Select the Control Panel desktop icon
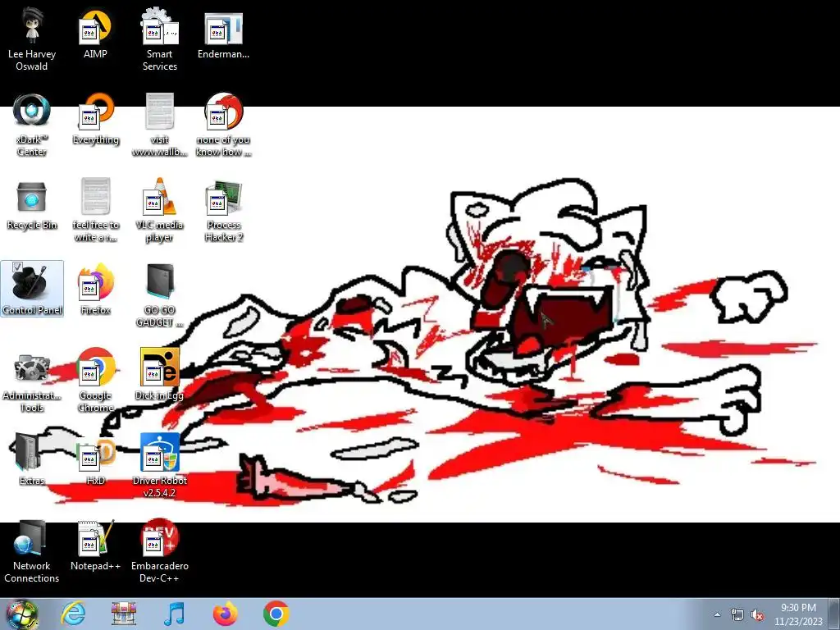This screenshot has height=630, width=840. tap(32, 289)
